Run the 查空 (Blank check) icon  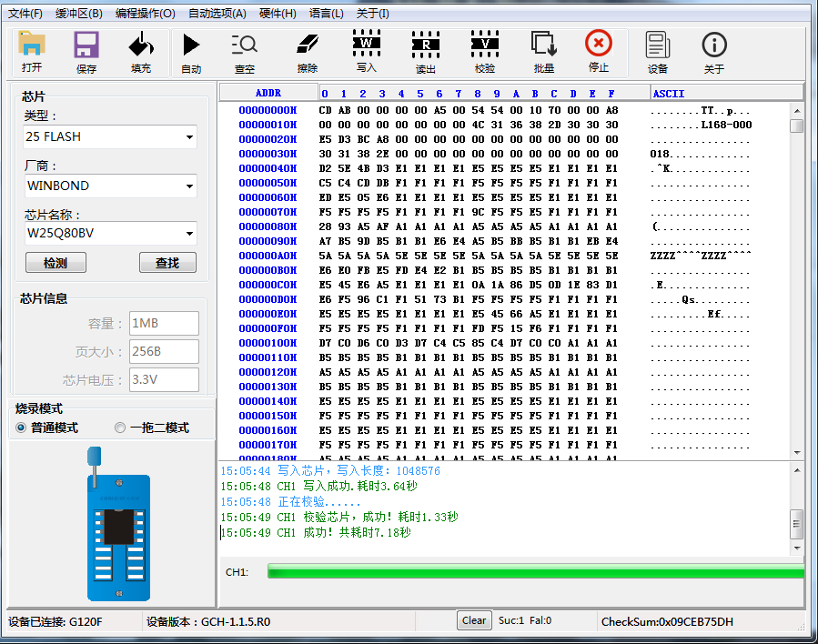(x=244, y=45)
